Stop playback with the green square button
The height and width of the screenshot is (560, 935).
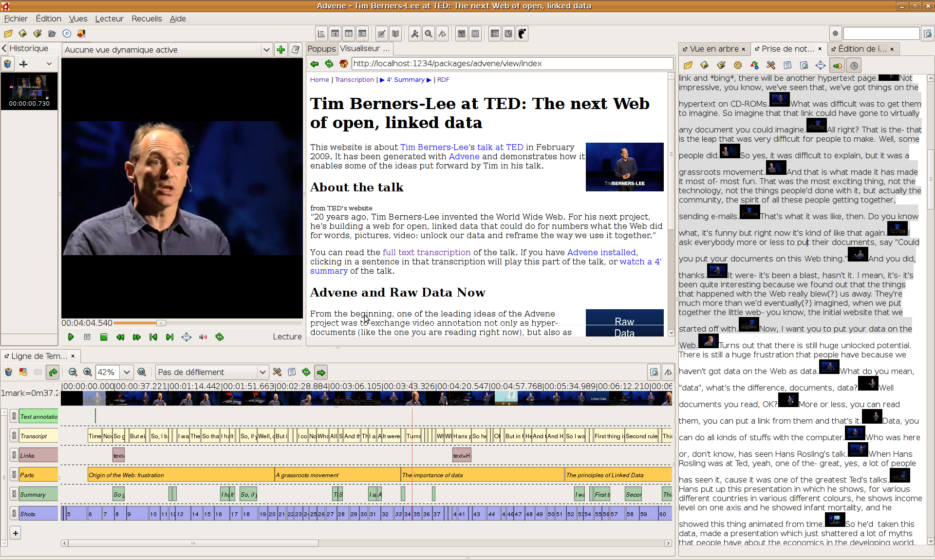click(104, 337)
